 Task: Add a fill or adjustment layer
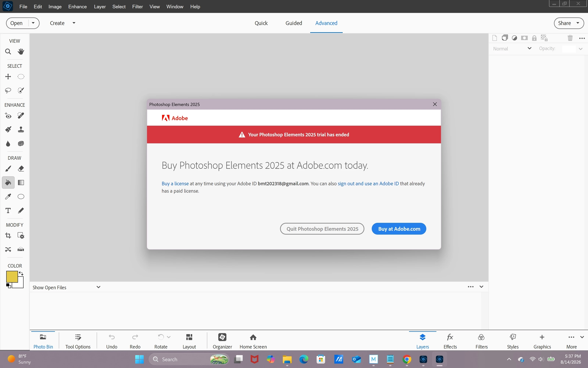515,38
